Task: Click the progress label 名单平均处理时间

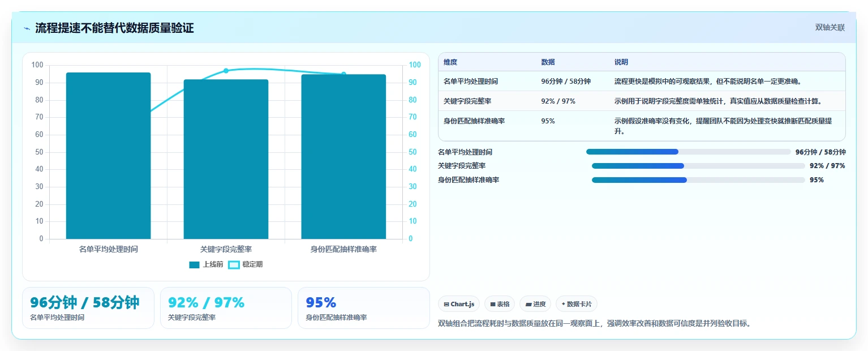Action: pyautogui.click(x=465, y=152)
